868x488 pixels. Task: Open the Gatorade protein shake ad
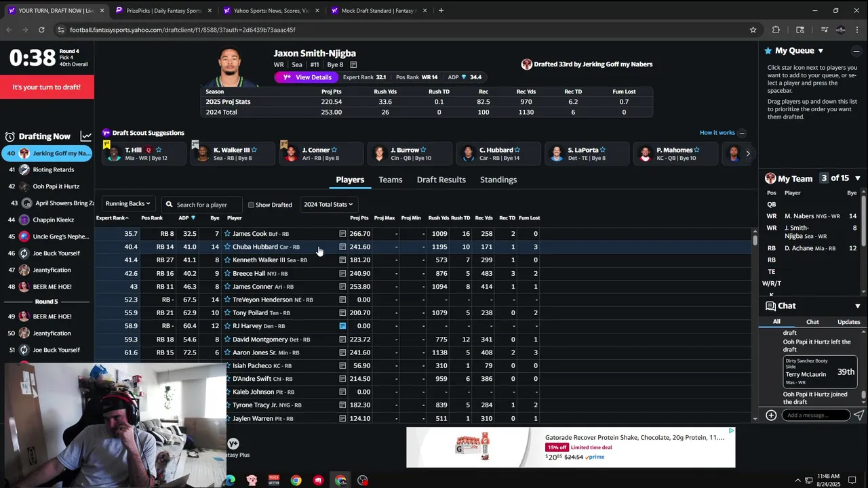(x=570, y=447)
